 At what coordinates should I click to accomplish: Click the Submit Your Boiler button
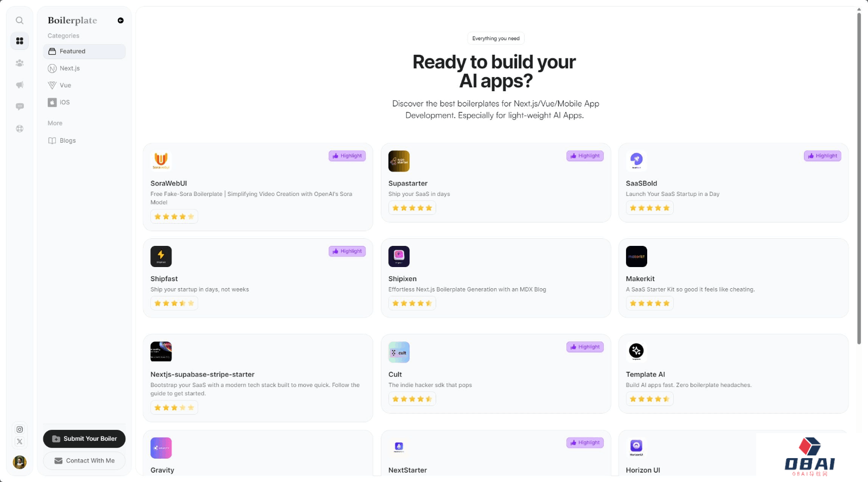[84, 439]
